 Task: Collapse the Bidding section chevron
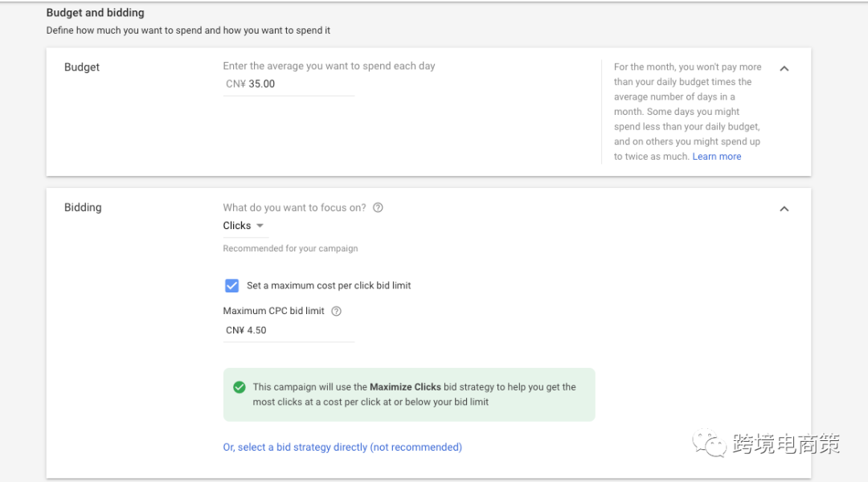(x=784, y=209)
